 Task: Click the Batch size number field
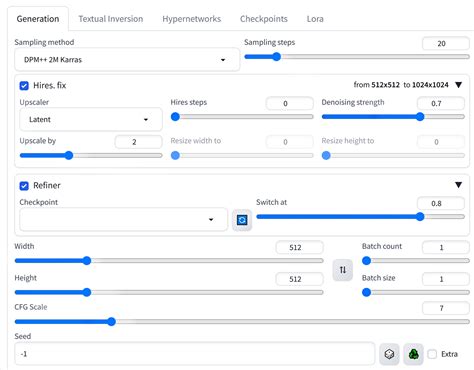click(446, 279)
